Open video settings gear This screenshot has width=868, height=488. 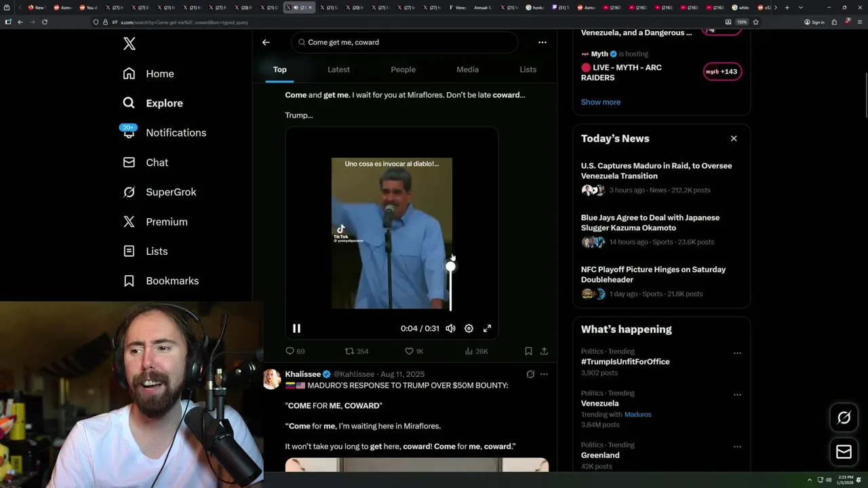point(469,328)
